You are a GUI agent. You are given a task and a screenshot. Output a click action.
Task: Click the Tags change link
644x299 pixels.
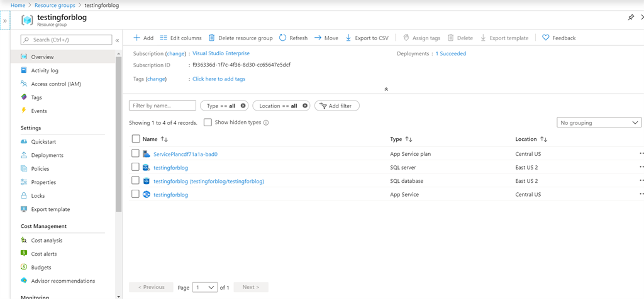pyautogui.click(x=156, y=79)
